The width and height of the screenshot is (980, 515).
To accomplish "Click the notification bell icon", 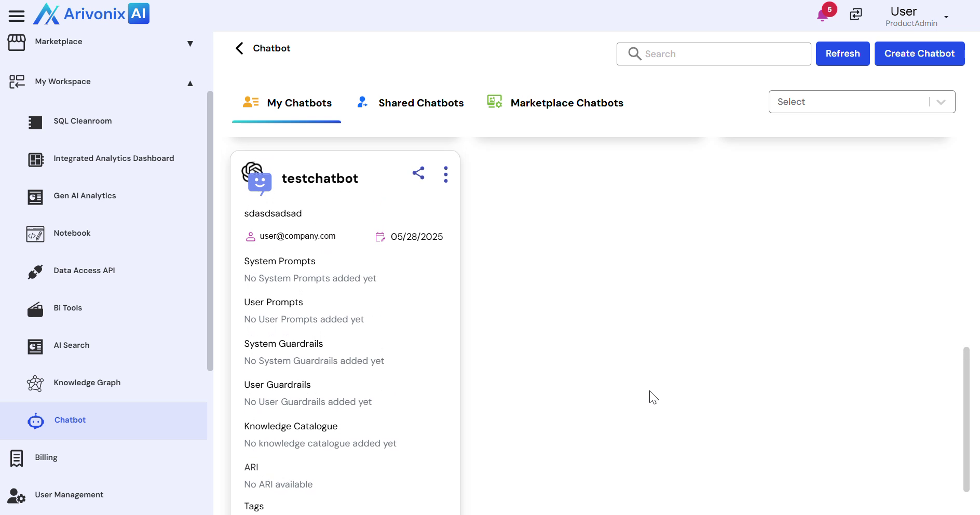I will tap(822, 15).
